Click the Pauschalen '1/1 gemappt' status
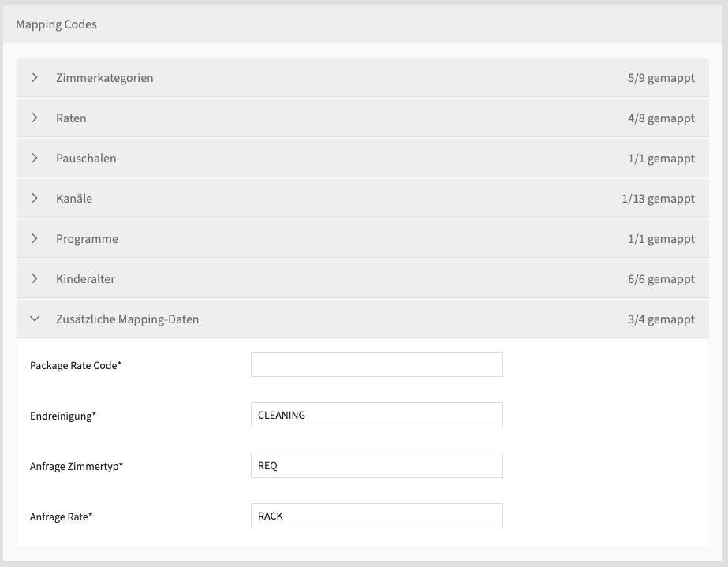Viewport: 728px width, 567px height. (x=661, y=159)
